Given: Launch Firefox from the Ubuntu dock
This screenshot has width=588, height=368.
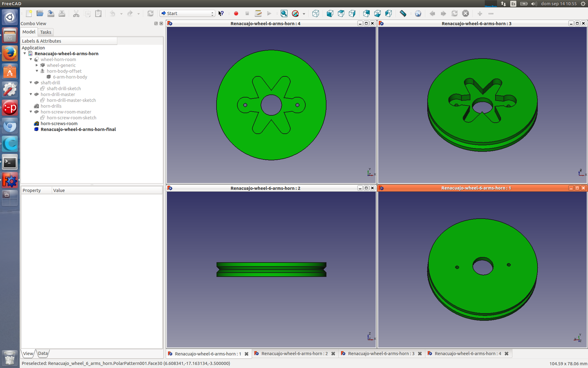Looking at the screenshot, I should [10, 53].
